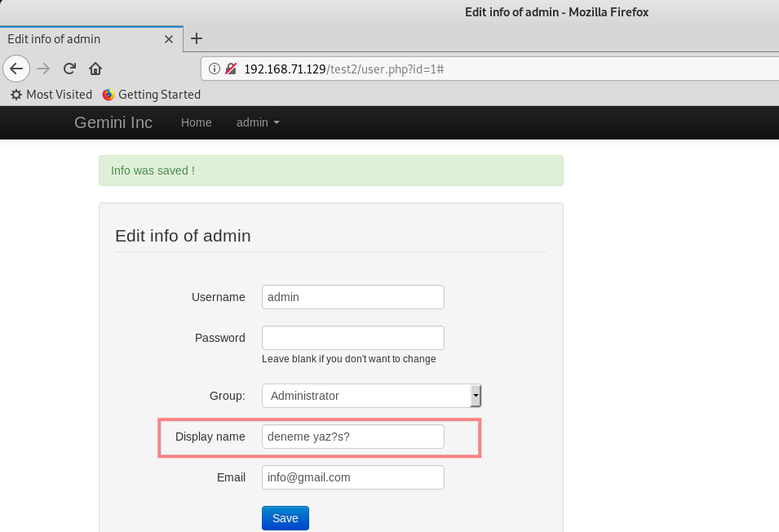Screen dimensions: 779x532
Task: Open the Getting Started bookmark
Action: click(152, 95)
